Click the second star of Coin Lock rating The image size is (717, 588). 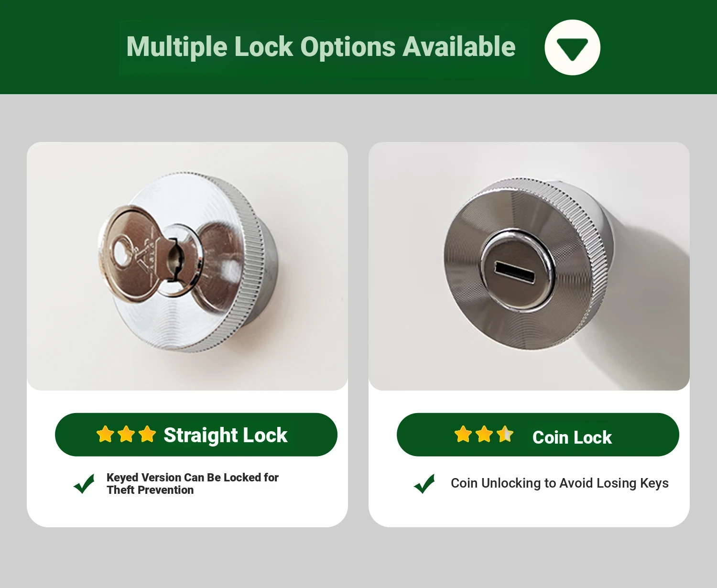(x=484, y=434)
